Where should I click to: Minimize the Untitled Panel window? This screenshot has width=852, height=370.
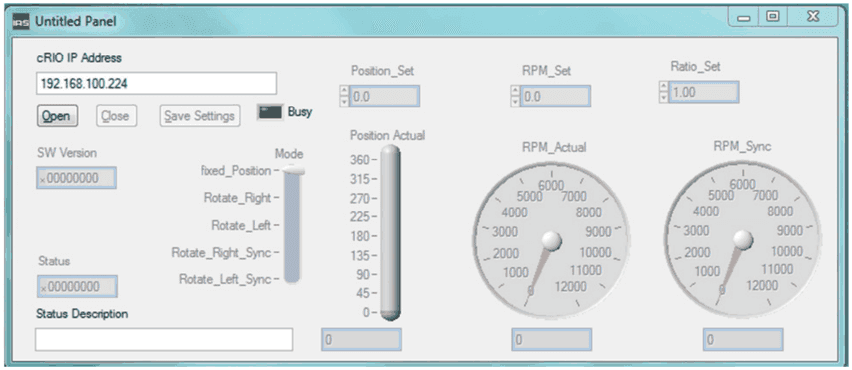coord(744,18)
